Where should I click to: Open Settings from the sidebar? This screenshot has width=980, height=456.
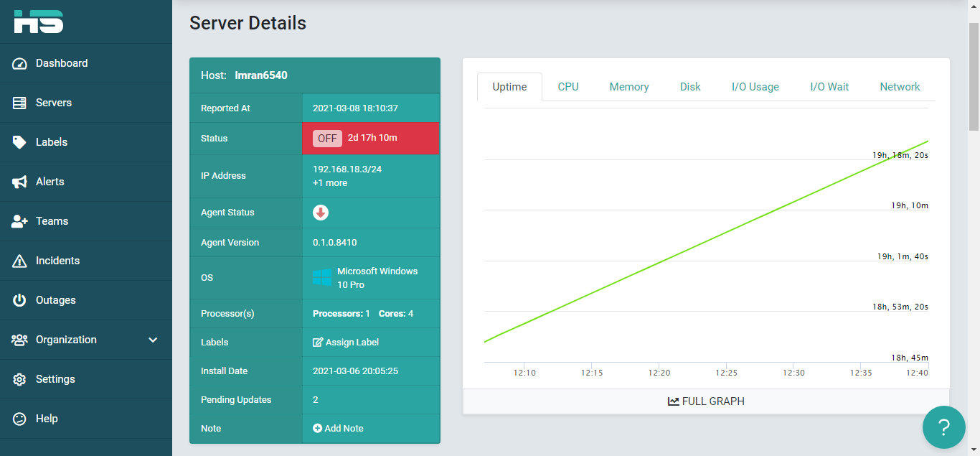pyautogui.click(x=86, y=379)
